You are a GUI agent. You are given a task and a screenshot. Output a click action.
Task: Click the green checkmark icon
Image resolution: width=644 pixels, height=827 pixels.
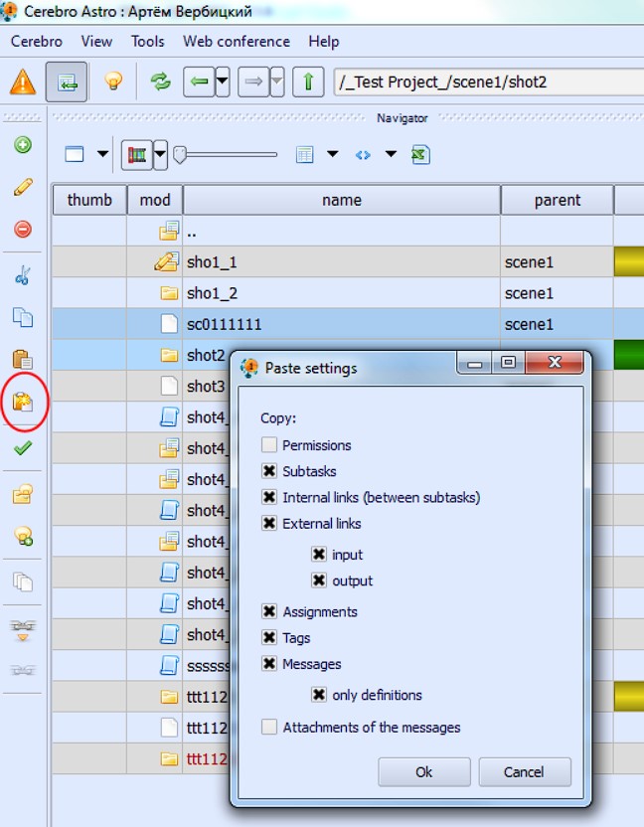click(x=23, y=448)
